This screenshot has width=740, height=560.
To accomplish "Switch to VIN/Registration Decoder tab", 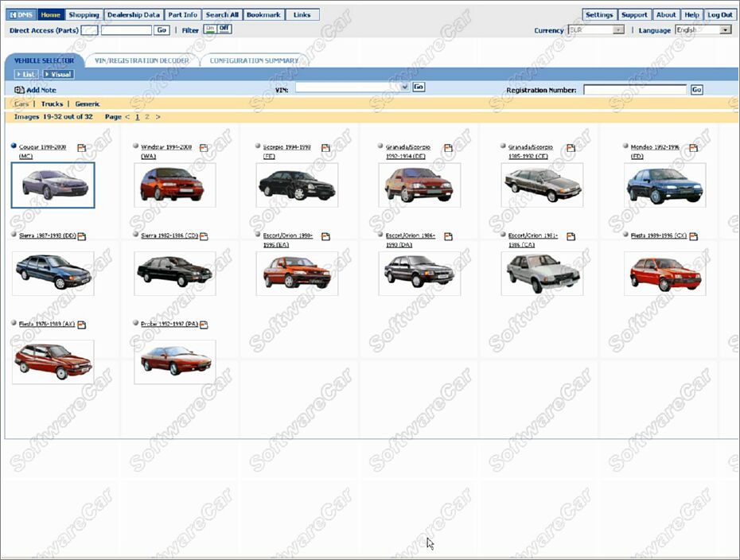I will click(142, 60).
